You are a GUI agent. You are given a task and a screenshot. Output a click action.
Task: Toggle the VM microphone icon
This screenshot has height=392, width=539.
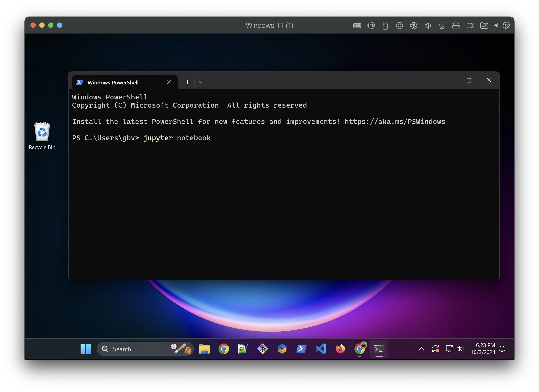coord(442,25)
